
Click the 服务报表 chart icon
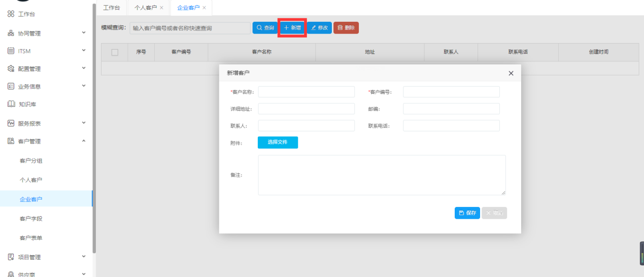[x=11, y=123]
